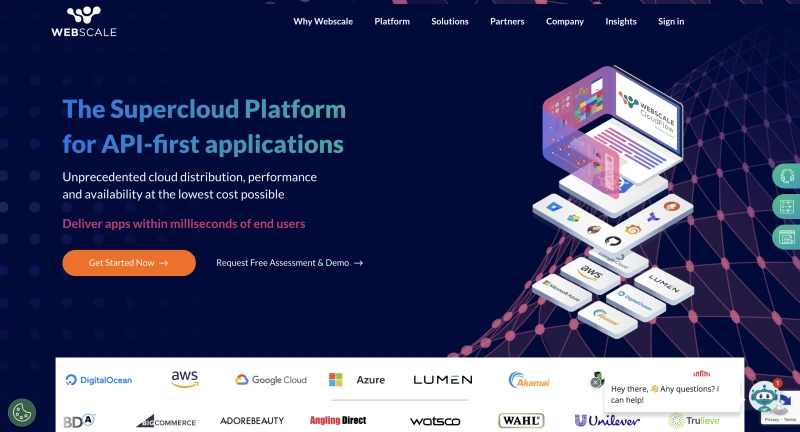This screenshot has width=800, height=432.
Task: Click the Watsco logo
Action: click(435, 421)
